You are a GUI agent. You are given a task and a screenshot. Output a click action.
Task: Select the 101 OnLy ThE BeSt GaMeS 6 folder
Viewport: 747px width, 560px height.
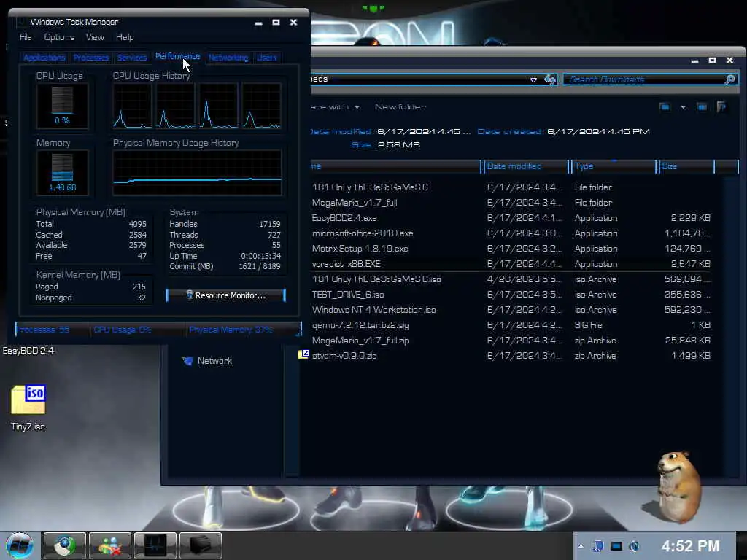point(370,187)
